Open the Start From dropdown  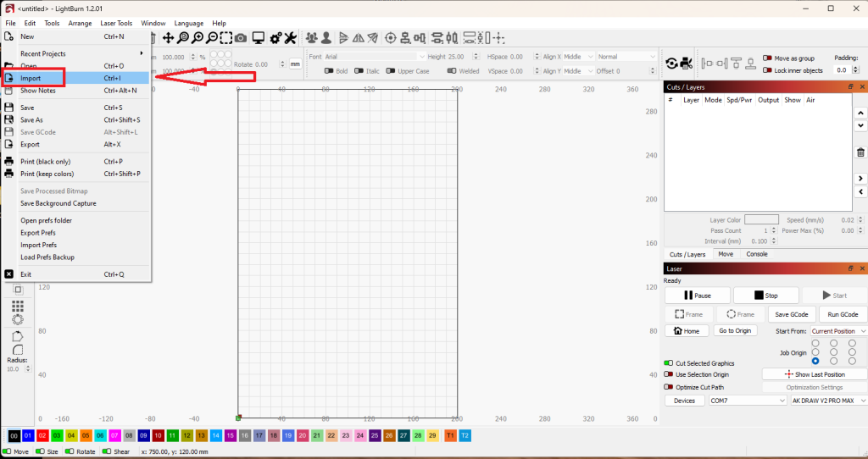pyautogui.click(x=838, y=331)
